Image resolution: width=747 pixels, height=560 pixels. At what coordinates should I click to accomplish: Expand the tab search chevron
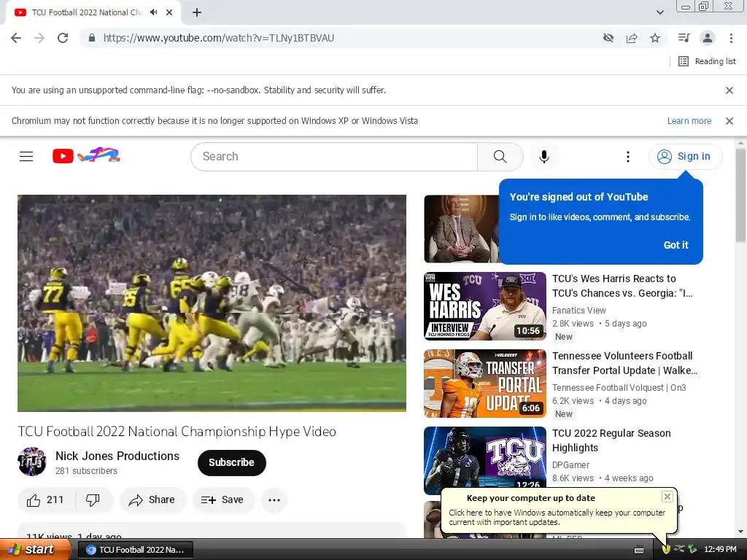(659, 12)
